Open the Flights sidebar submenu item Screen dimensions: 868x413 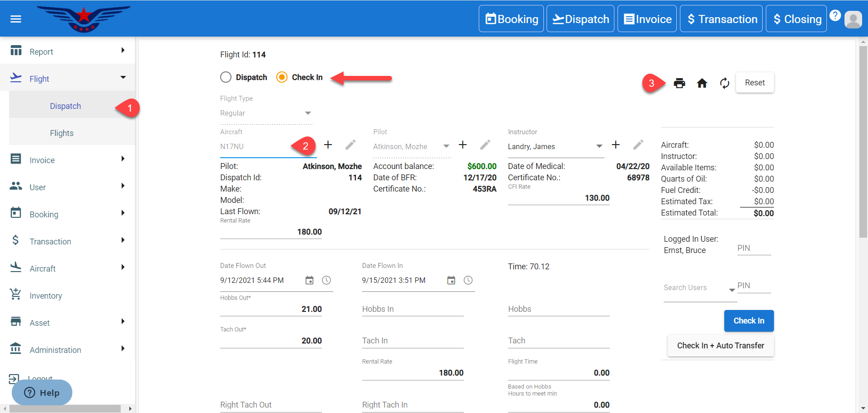(62, 133)
